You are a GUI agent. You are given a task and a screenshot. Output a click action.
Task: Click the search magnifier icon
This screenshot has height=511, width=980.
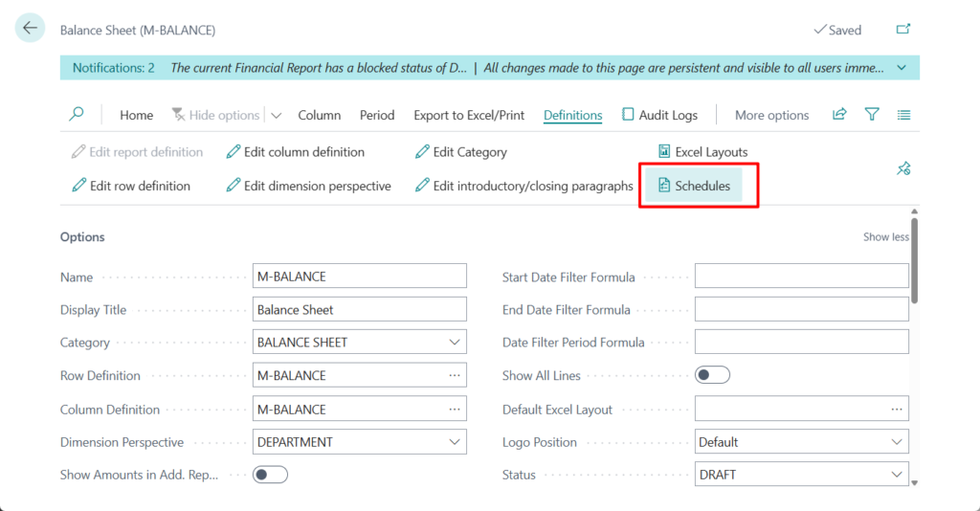(77, 115)
